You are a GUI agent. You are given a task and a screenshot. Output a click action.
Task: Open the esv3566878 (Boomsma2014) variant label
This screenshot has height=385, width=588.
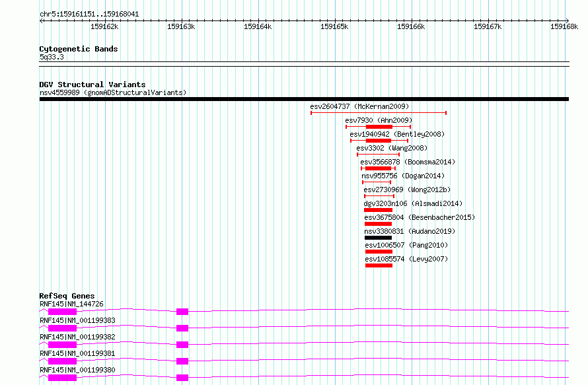tap(408, 162)
